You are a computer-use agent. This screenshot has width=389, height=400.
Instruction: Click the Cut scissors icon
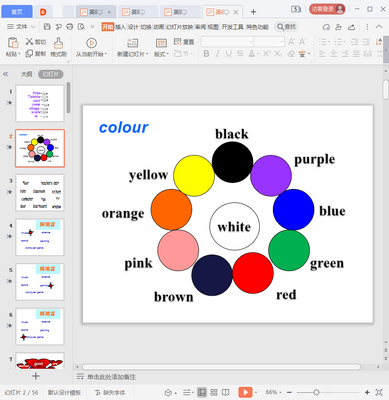[x=29, y=42]
